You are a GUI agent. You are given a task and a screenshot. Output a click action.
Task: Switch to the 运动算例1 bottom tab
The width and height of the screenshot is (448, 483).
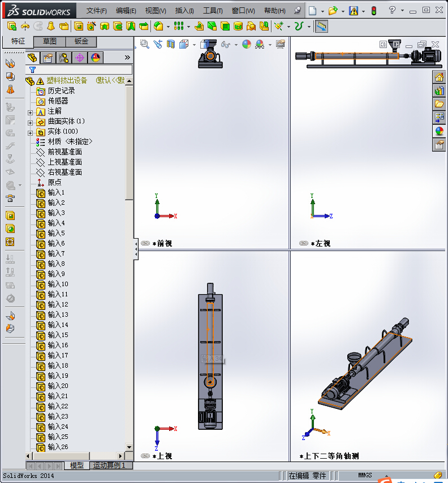[111, 465]
